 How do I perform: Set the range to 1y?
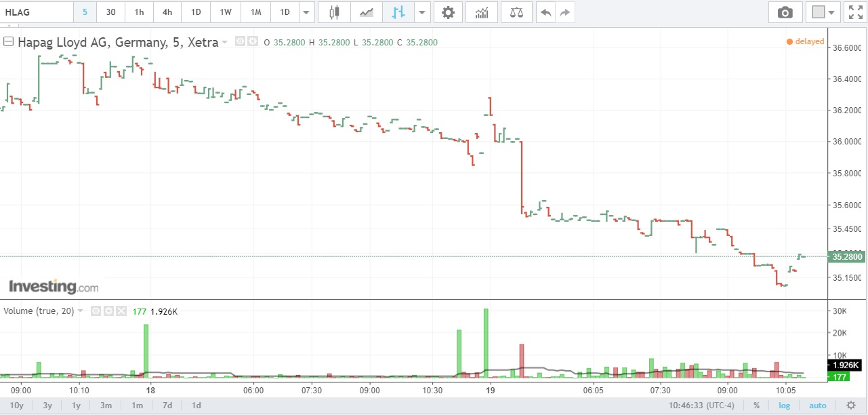pos(77,406)
